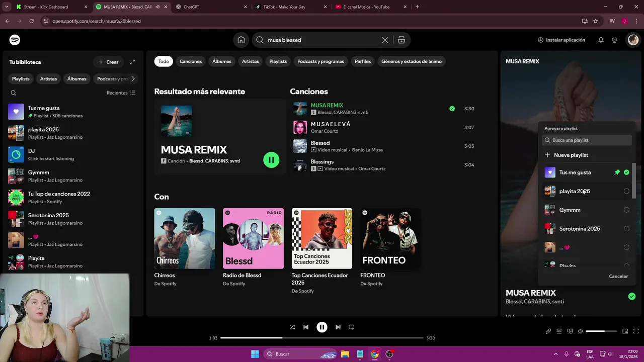Open Top Canciones Ecuador 2025 card
644x362 pixels.
322,250
